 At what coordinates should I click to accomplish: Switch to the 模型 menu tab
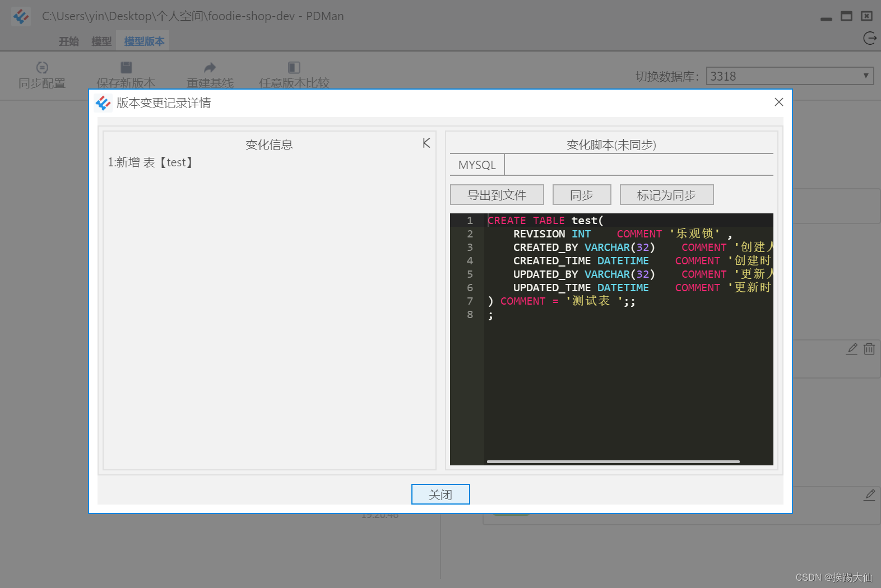point(101,41)
